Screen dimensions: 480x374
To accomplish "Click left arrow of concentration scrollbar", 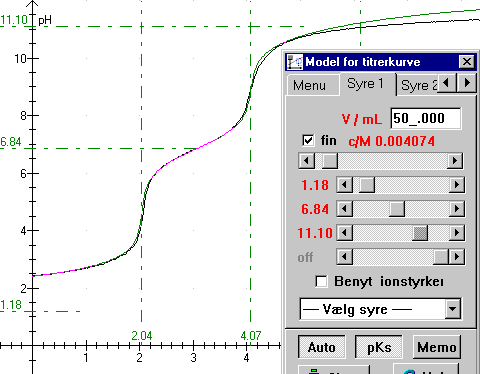I will pos(307,161).
